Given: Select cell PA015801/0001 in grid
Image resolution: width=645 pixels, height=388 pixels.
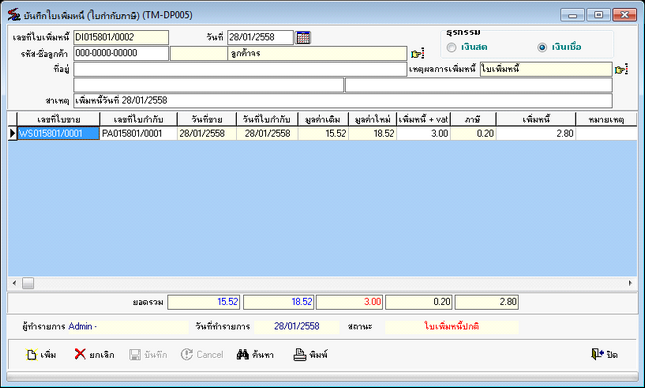Looking at the screenshot, I should (139, 134).
